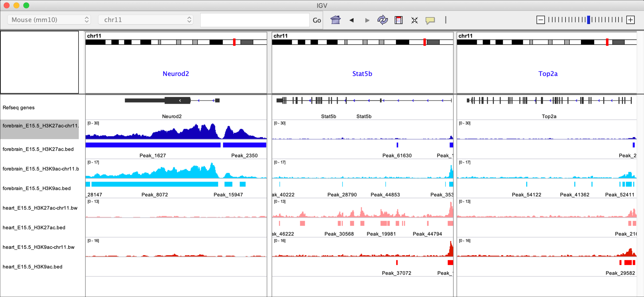Click the Peak_1627 blue bed feature
The width and height of the screenshot is (644, 297).
153,145
